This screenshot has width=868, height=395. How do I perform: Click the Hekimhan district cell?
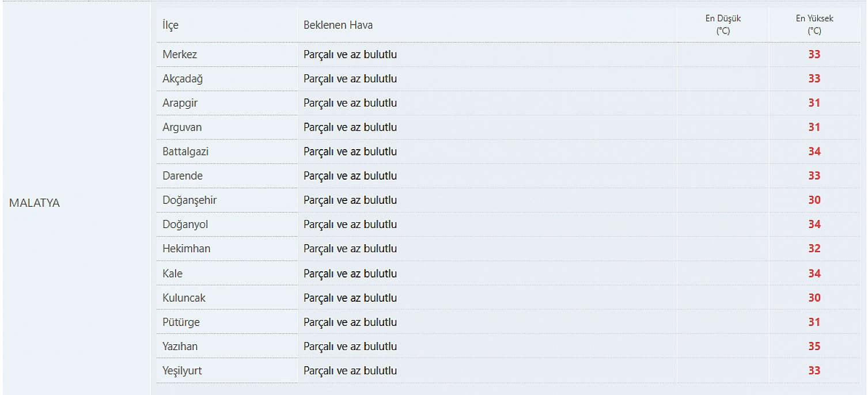click(227, 249)
